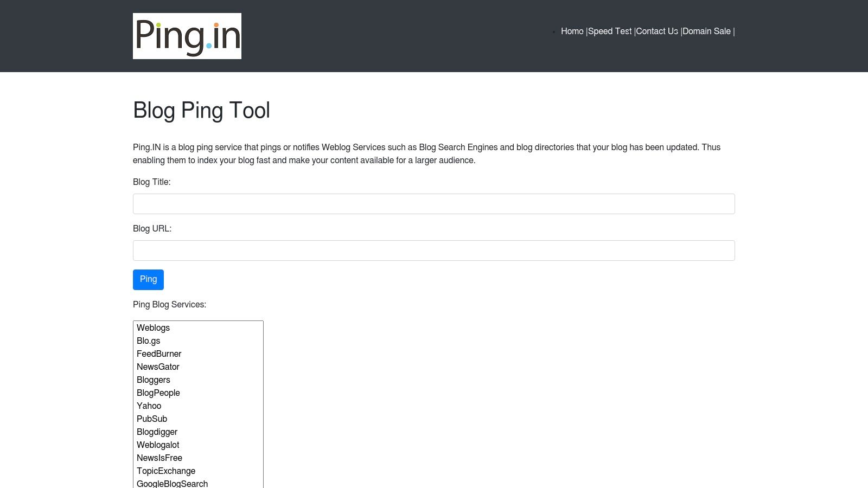Open the Speed Test page
The image size is (868, 488).
[609, 31]
